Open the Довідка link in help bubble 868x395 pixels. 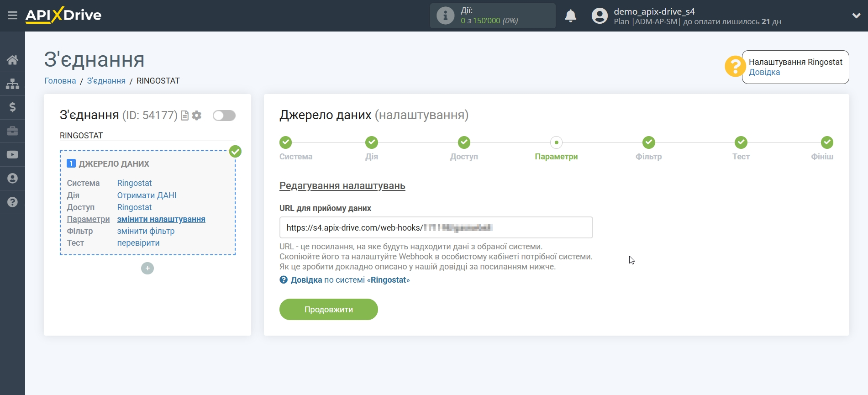coord(764,72)
